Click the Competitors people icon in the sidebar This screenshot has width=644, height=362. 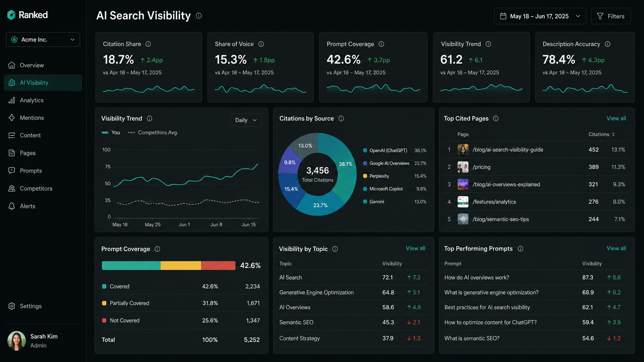click(12, 189)
